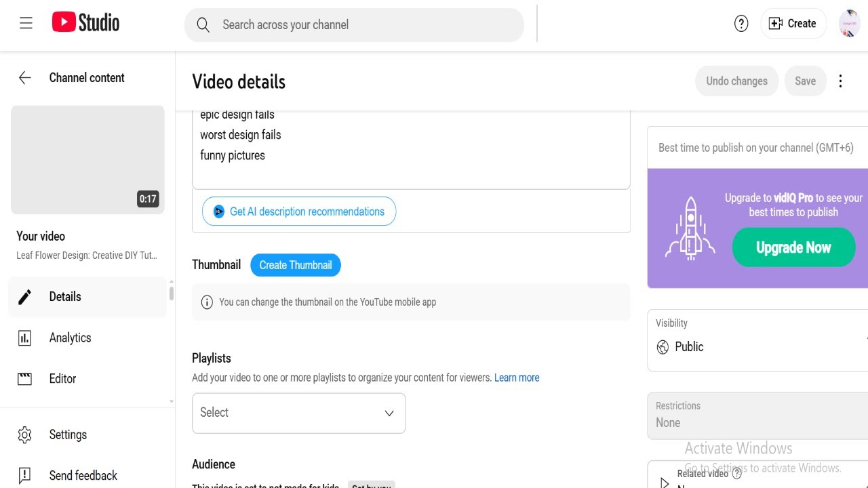
Task: Click the 'Best time to publish' text
Action: 756,148
